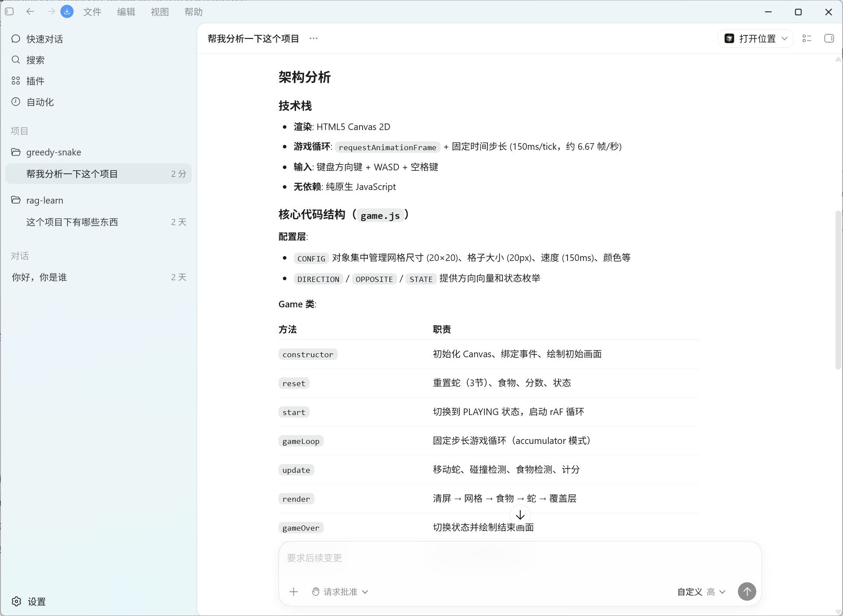
Task: Close the application window
Action: 829,12
